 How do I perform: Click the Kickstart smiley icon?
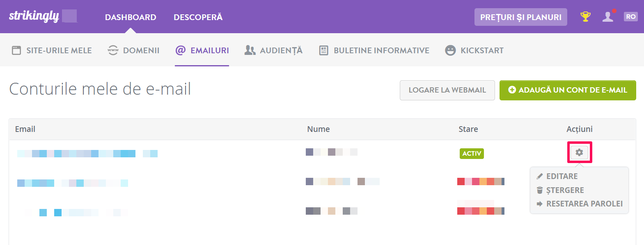(450, 50)
